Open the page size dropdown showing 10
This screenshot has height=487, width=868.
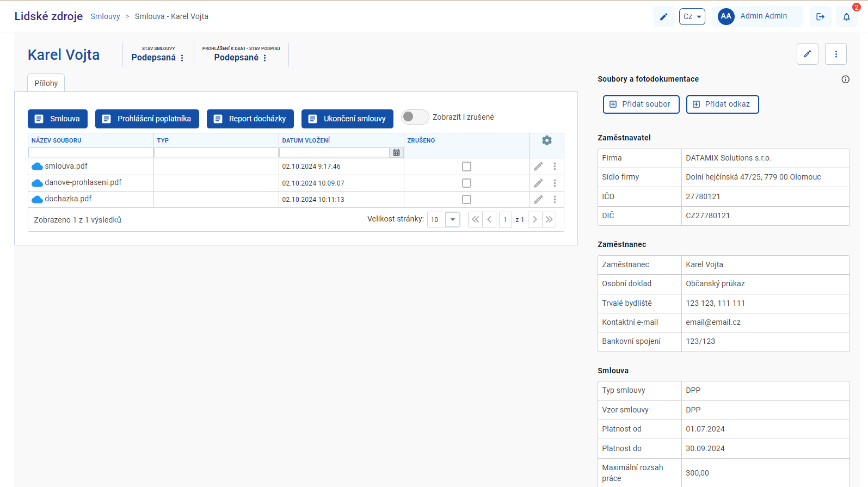[453, 220]
